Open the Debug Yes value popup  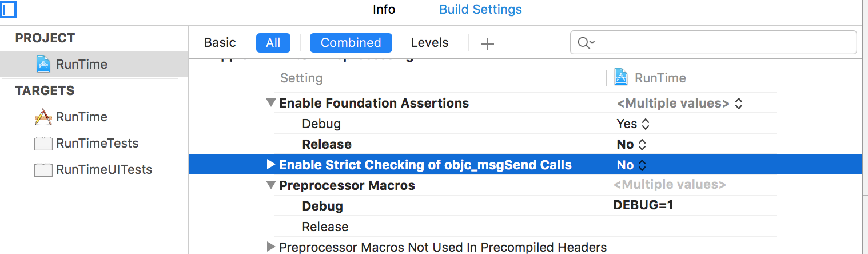tap(633, 124)
